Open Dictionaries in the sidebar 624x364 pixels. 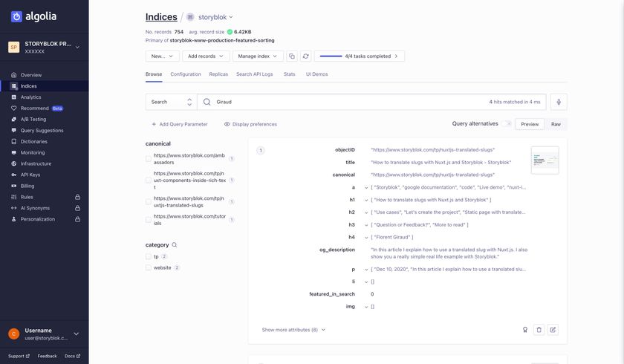pyautogui.click(x=34, y=142)
